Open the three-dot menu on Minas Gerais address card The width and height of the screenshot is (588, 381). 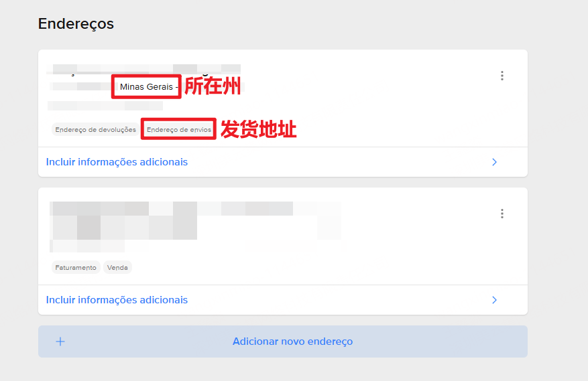point(502,76)
